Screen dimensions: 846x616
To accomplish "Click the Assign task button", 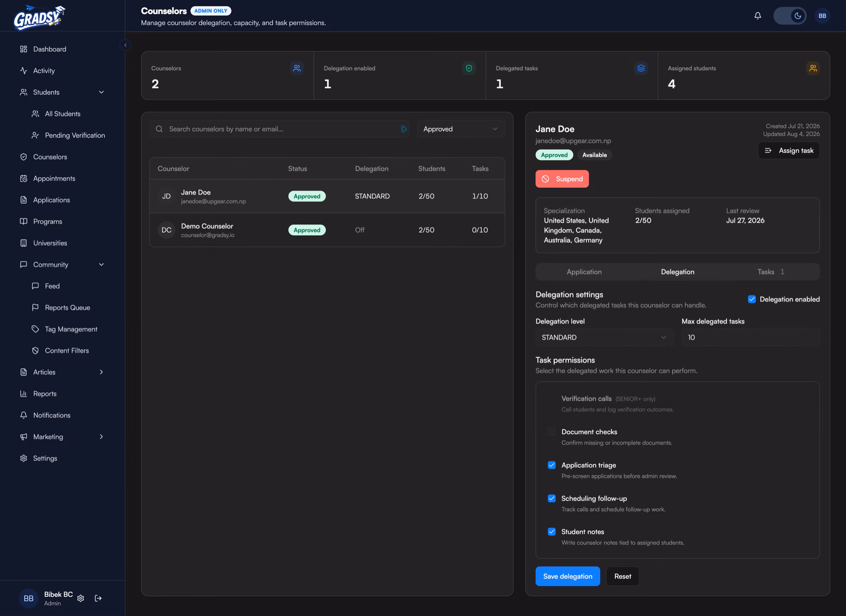I will [789, 151].
